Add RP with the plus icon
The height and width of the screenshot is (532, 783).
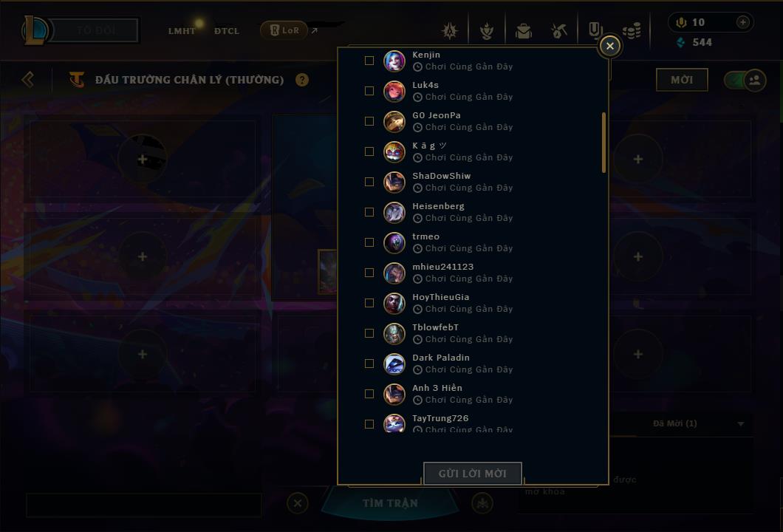point(743,22)
